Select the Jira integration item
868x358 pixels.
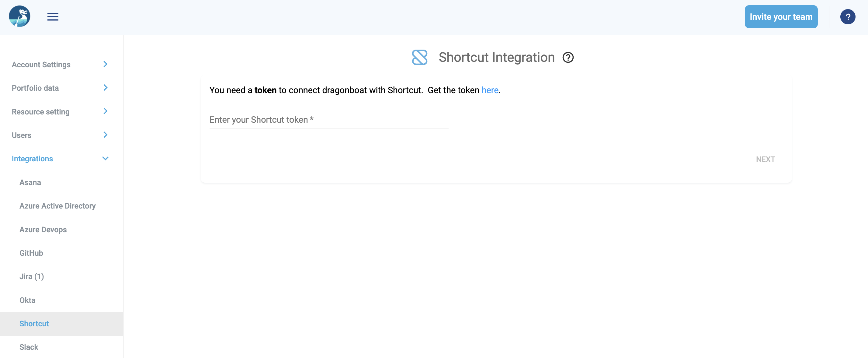pos(32,276)
